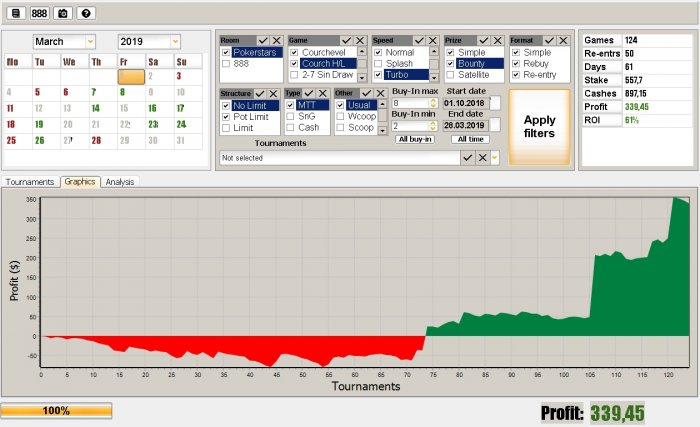Select calendar day 5
Viewport: 700px width, 427px height.
(38, 92)
